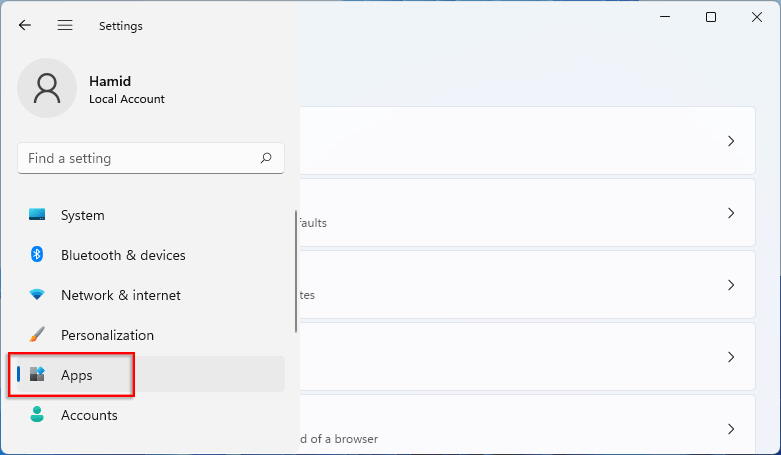Maximize the Settings window

[711, 17]
